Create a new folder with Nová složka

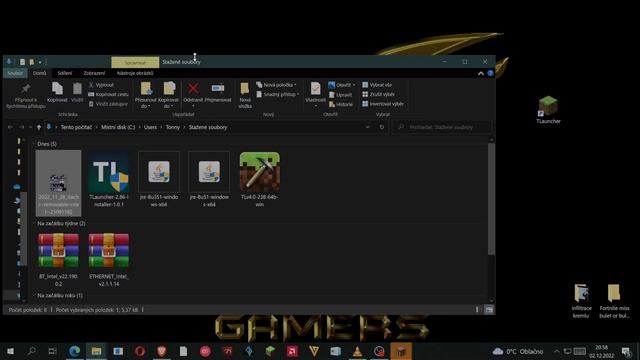coord(245,95)
